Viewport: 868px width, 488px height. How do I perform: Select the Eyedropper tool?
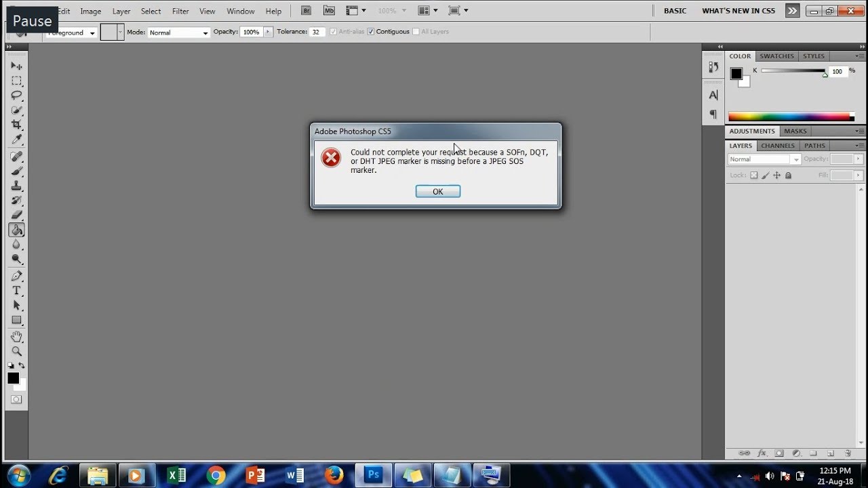click(x=17, y=140)
